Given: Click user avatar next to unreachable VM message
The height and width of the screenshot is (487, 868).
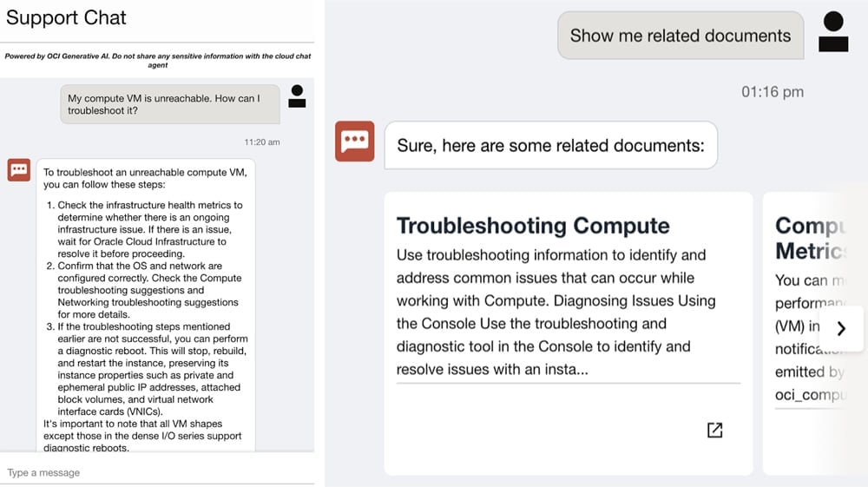Looking at the screenshot, I should pos(297,96).
